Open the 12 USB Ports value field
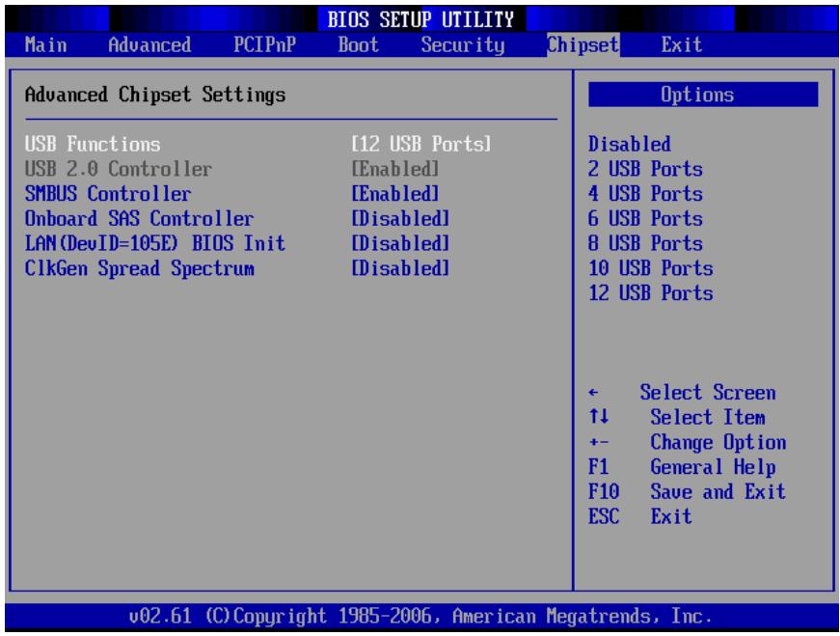The image size is (840, 636). click(421, 144)
